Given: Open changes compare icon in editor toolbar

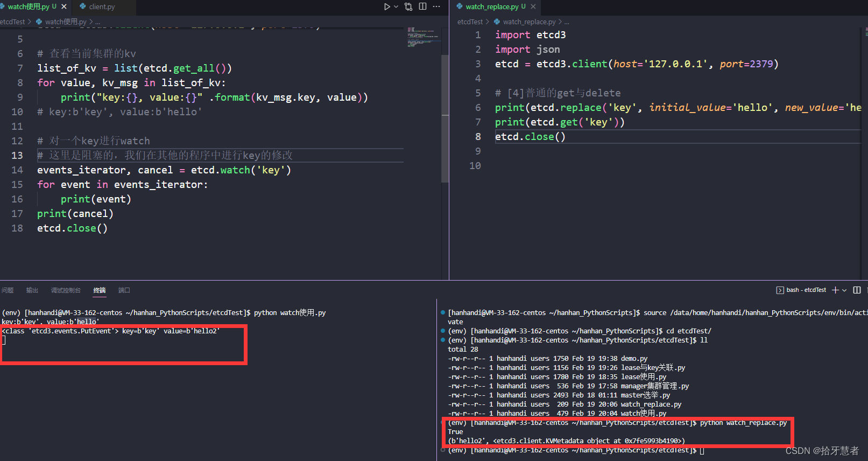Looking at the screenshot, I should click(x=409, y=6).
